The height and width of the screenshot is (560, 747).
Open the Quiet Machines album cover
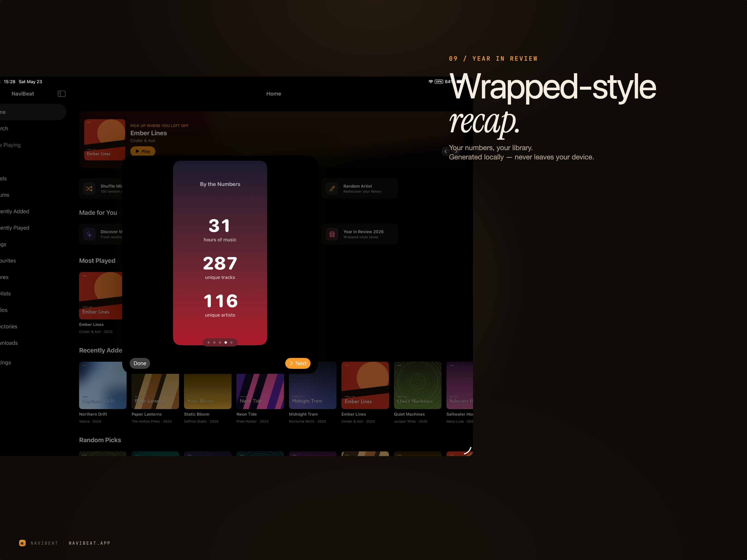coord(418,385)
